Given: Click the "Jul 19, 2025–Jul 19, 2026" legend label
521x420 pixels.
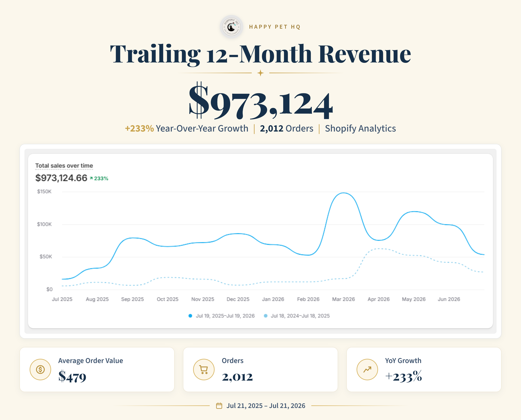Looking at the screenshot, I should pyautogui.click(x=225, y=316).
